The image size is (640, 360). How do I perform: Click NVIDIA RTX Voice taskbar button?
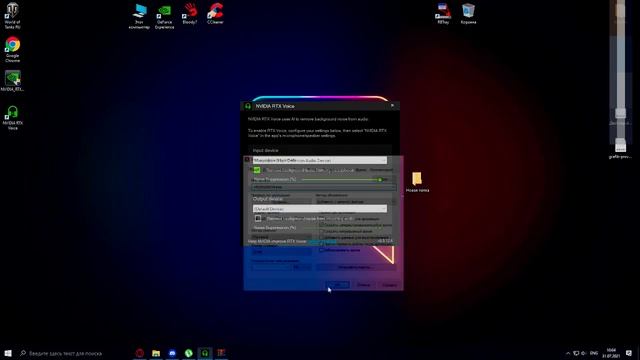click(205, 353)
